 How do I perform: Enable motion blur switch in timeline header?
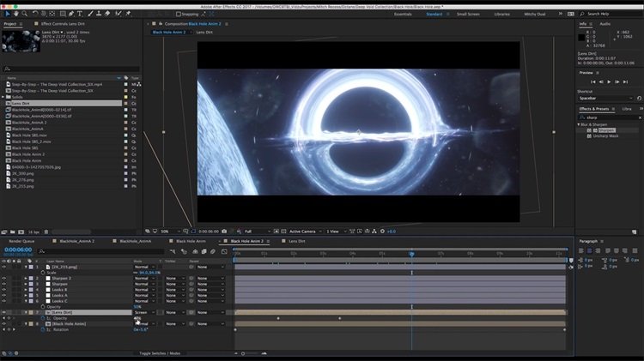[x=213, y=251]
